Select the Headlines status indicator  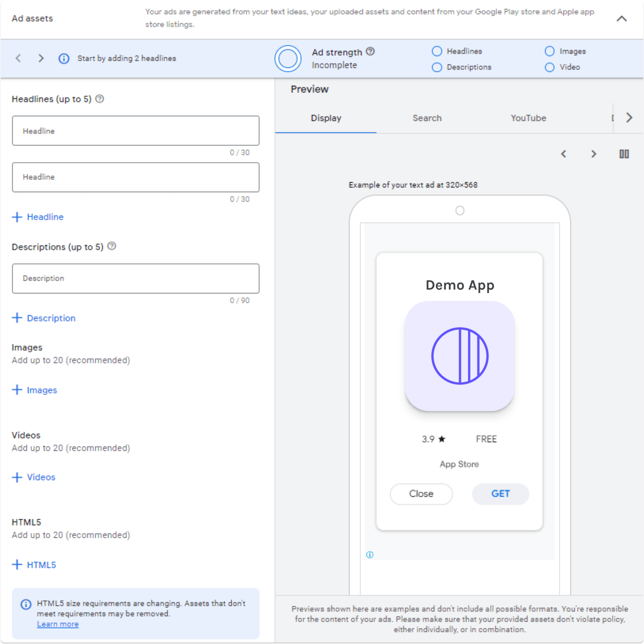click(x=437, y=51)
